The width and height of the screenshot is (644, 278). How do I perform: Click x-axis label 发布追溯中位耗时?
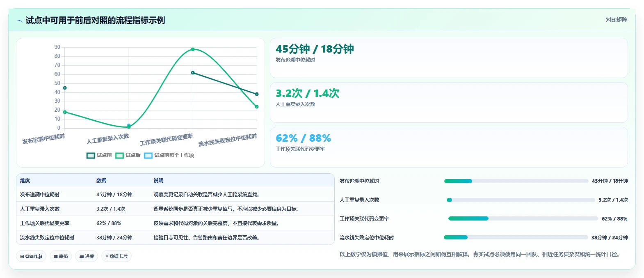click(43, 139)
